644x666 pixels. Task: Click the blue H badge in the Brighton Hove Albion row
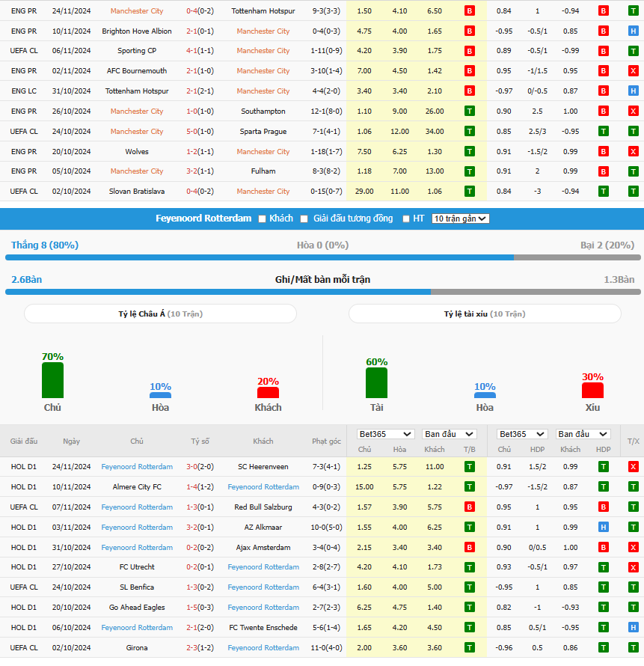(x=633, y=31)
